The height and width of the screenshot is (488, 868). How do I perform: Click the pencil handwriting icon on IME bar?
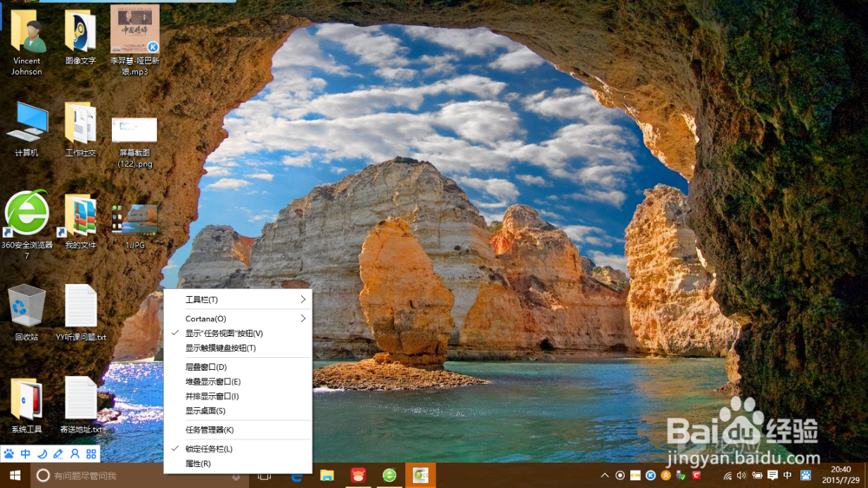pos(58,454)
